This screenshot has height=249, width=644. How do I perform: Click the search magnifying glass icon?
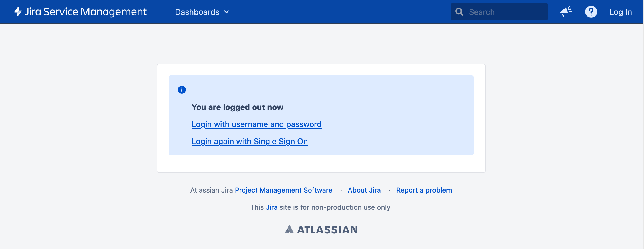pos(459,12)
